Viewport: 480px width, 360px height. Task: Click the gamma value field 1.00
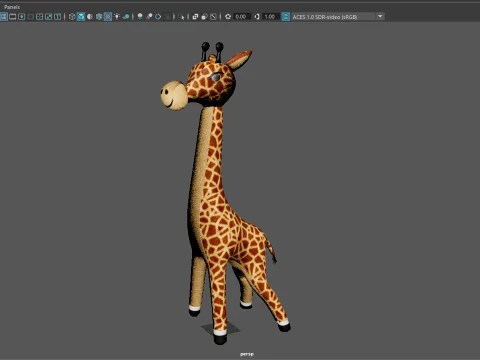[270, 16]
